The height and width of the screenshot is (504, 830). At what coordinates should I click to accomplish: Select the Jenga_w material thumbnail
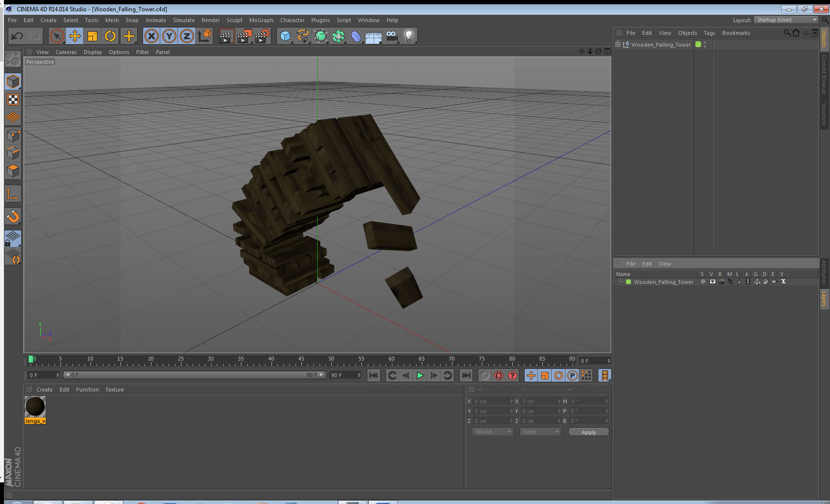click(35, 407)
